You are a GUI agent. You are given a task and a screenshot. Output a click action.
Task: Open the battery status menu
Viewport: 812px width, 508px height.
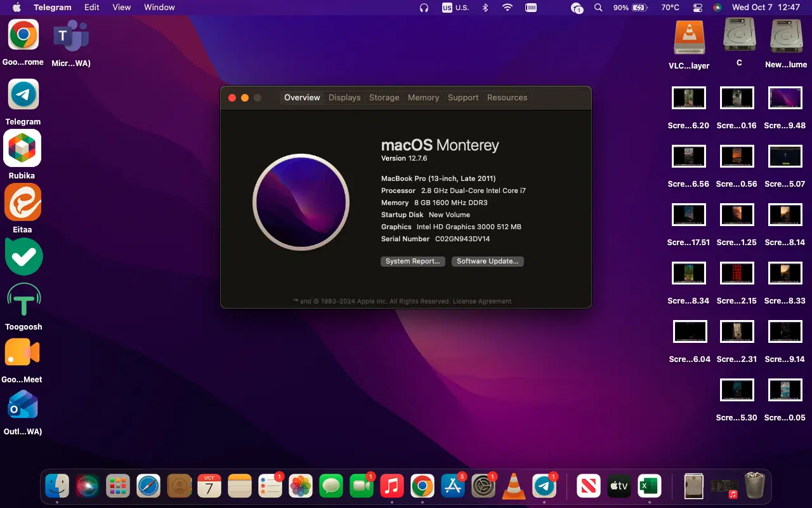629,8
